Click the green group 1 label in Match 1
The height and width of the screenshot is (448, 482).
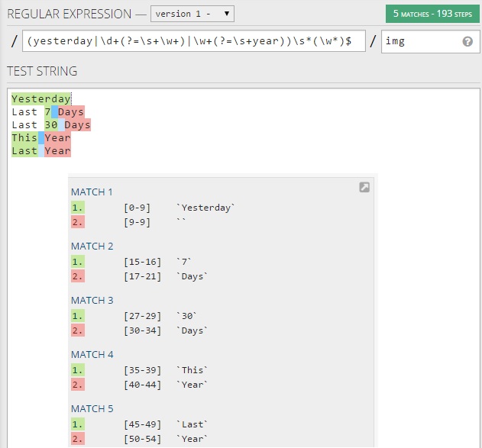click(x=78, y=208)
